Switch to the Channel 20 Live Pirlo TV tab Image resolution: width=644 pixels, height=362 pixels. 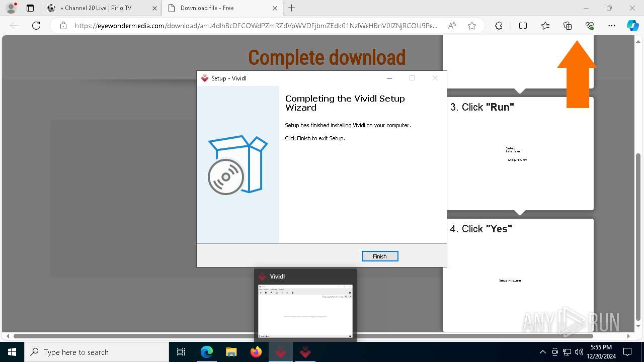102,8
